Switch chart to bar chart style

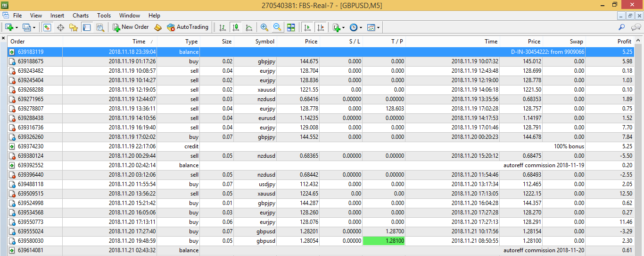(x=223, y=27)
